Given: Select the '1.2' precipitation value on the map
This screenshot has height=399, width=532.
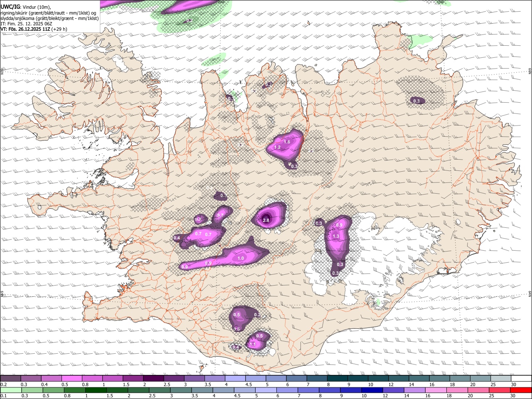Looking at the screenshot, I should click(277, 148).
